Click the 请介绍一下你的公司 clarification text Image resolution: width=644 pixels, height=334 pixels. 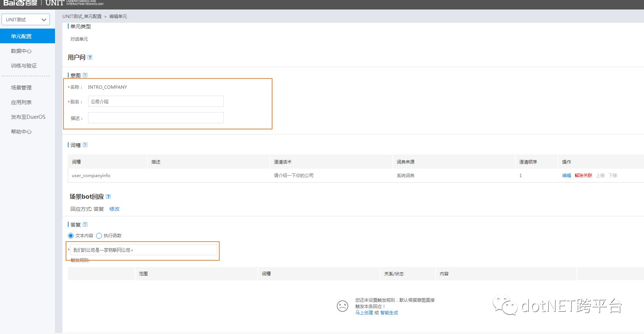pyautogui.click(x=294, y=176)
